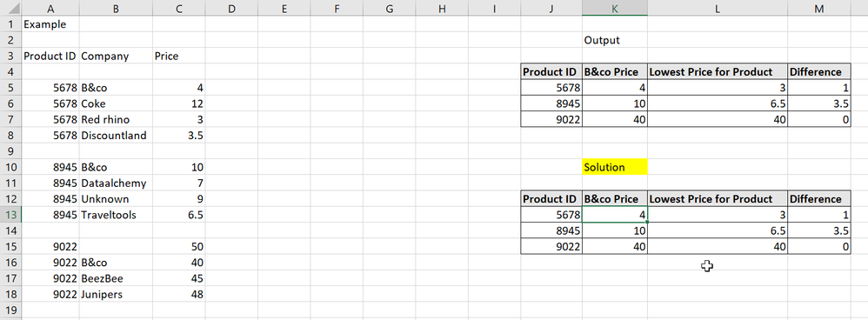The image size is (868, 320).
Task: Click the B&co cell in row 16
Action: tap(116, 263)
